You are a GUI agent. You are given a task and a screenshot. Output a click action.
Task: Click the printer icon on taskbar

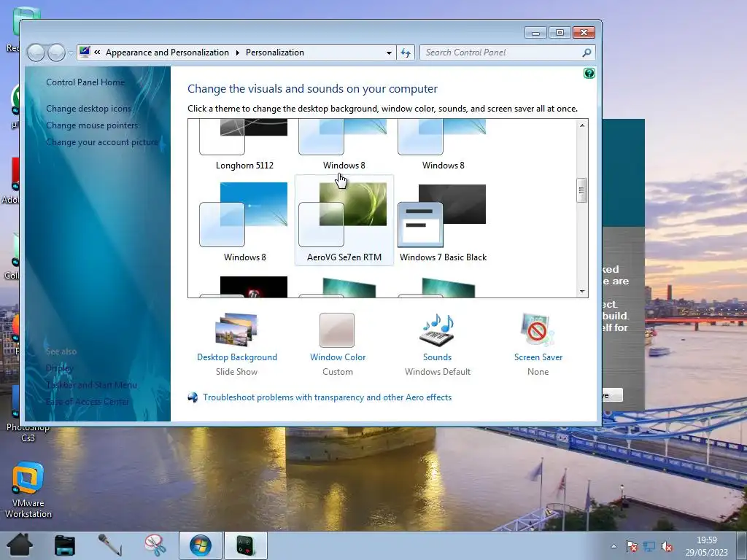coord(65,545)
